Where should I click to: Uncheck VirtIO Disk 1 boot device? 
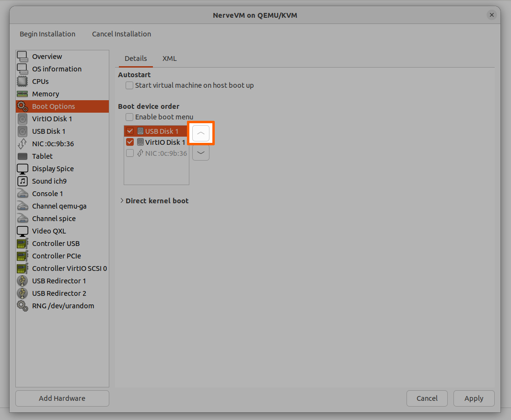tap(130, 142)
